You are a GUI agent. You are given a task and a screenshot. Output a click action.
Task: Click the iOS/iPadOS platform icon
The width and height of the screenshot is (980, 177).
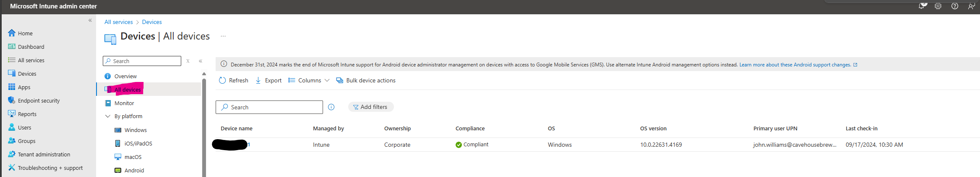click(118, 143)
